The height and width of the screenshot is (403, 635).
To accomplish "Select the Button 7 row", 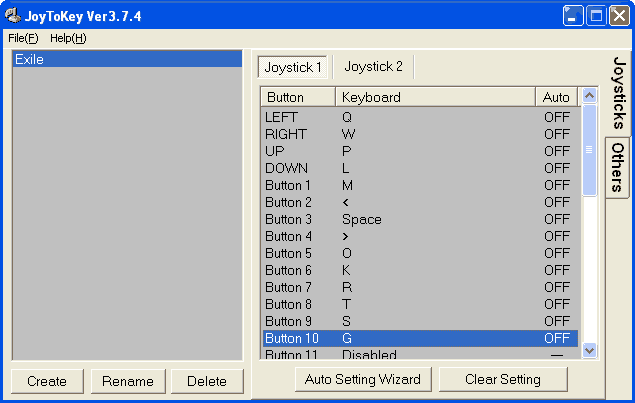I will 420,287.
